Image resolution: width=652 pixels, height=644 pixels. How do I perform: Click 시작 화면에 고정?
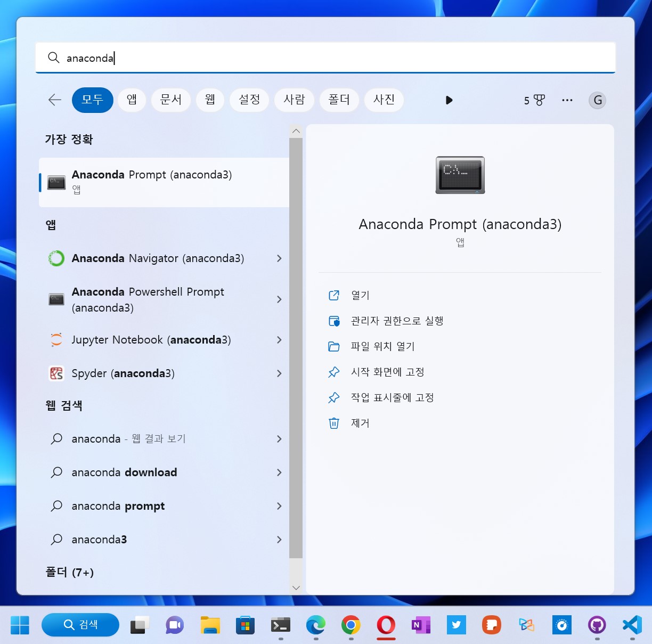[388, 372]
